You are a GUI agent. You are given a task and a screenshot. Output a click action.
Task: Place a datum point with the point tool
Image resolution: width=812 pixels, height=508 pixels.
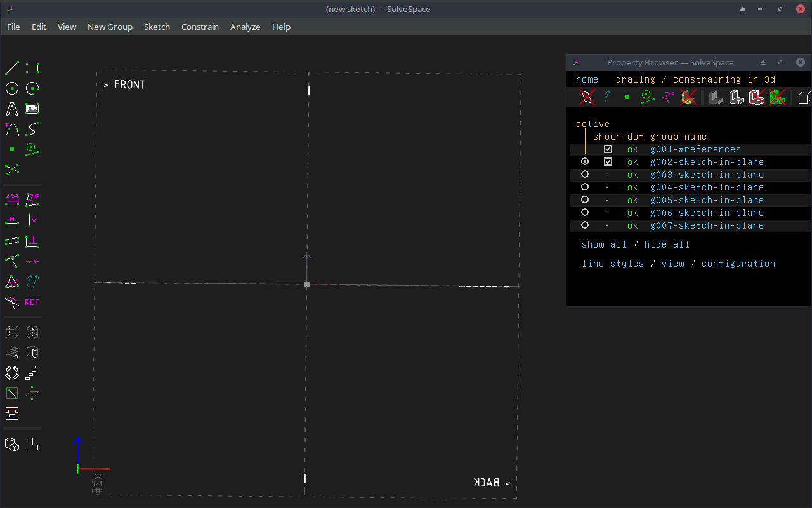(12, 149)
